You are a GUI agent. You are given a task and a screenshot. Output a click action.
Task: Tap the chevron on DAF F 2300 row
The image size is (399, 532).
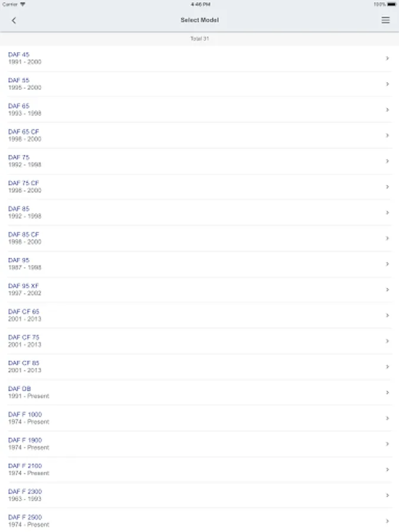(x=387, y=495)
